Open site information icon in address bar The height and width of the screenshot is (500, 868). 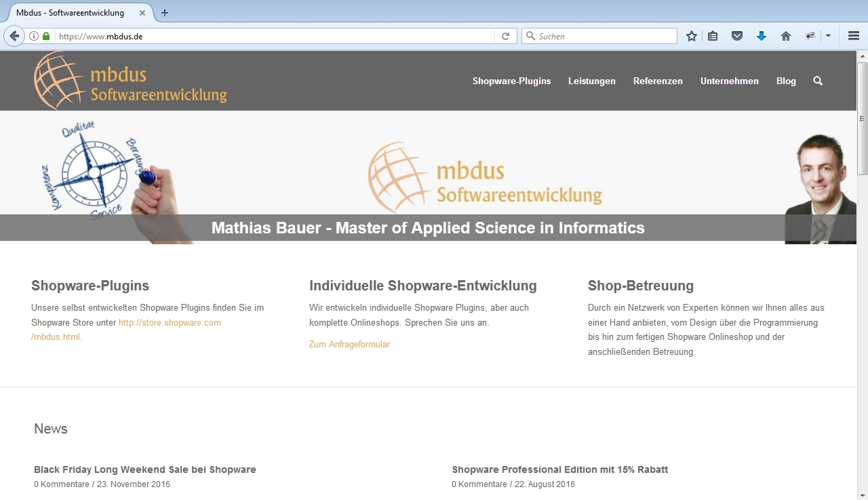(34, 36)
